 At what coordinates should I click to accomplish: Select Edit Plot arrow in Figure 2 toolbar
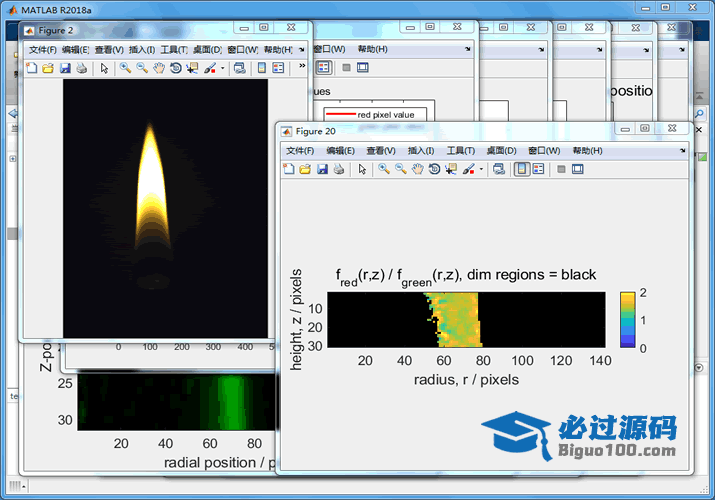104,68
